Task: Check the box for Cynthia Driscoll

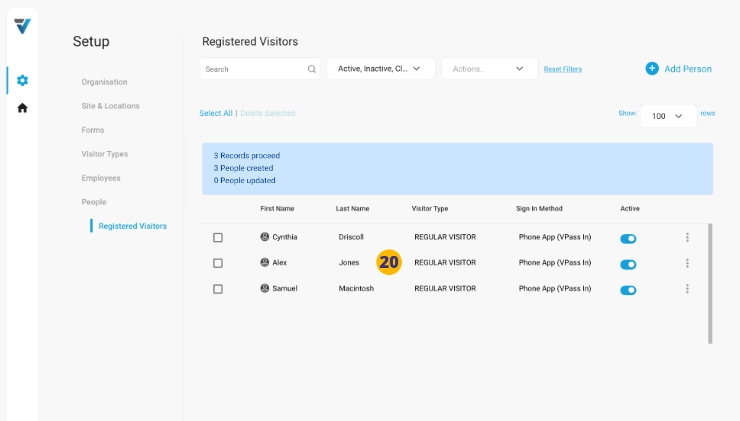Action: 218,237
